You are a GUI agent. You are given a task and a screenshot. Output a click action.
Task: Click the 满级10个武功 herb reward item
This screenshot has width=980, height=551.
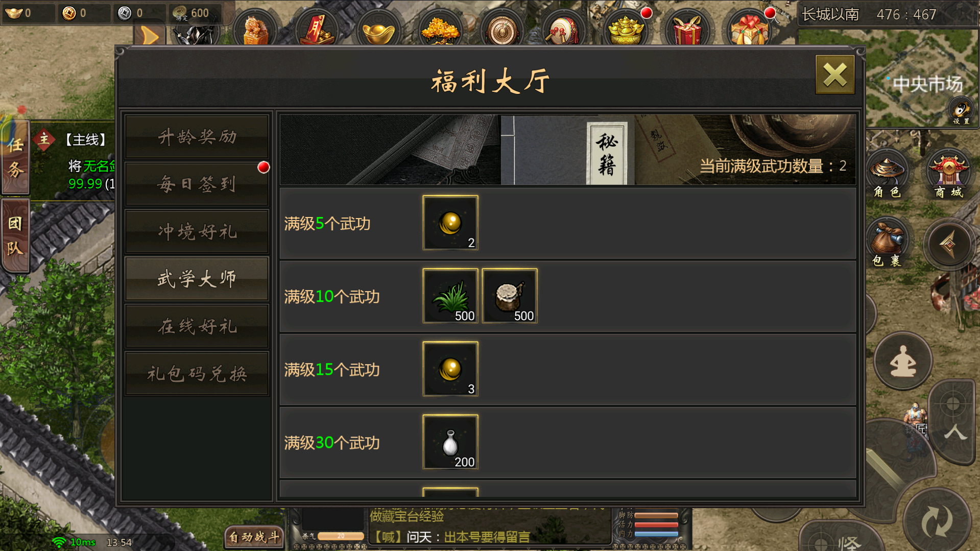click(x=450, y=296)
